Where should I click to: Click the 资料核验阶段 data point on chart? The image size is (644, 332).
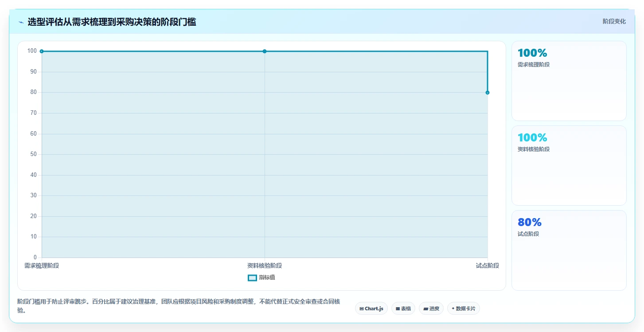265,51
